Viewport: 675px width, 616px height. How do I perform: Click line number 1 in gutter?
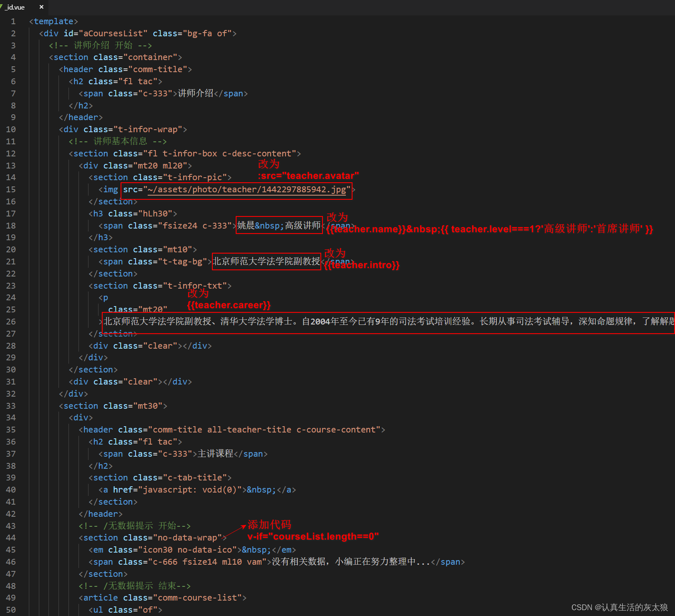(x=13, y=21)
